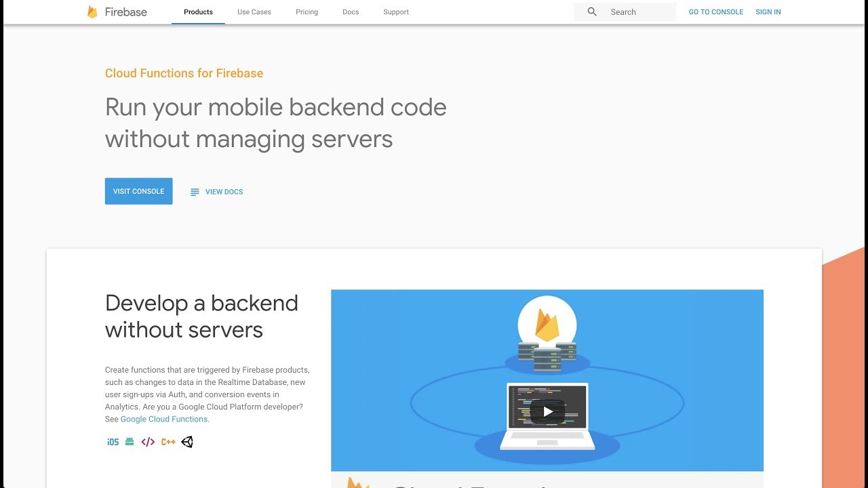Click the 'Develop a backend without servers' heading
The height and width of the screenshot is (488, 868).
tap(201, 317)
